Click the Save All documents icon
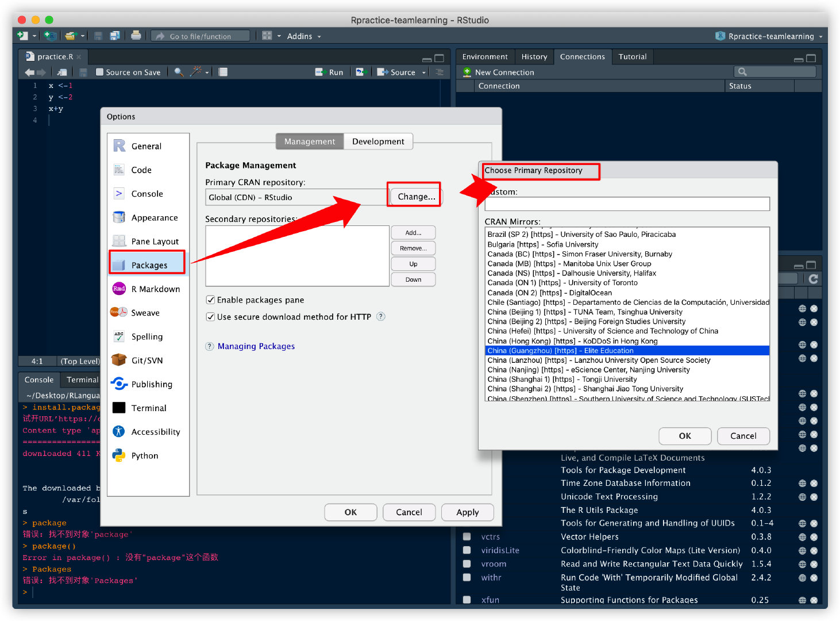Image resolution: width=840 pixels, height=621 pixels. (x=115, y=36)
